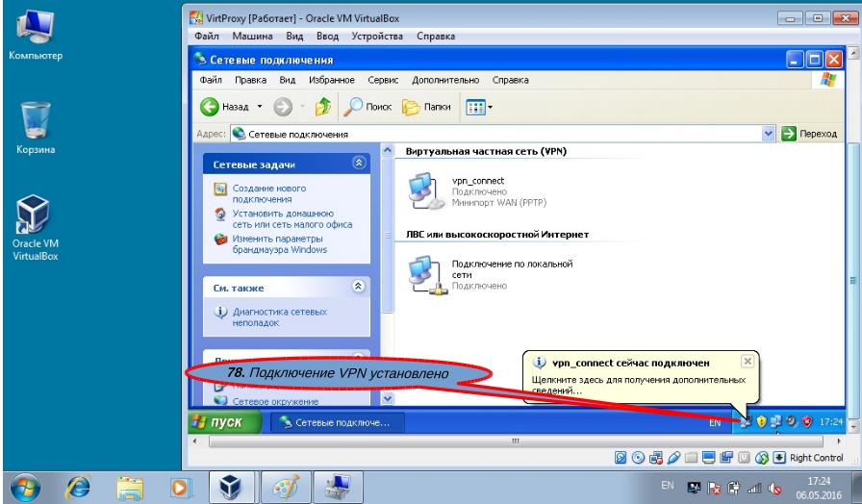This screenshot has height=504, width=862.
Task: Click the VPN connection tray icon in XP
Action: coord(746,422)
